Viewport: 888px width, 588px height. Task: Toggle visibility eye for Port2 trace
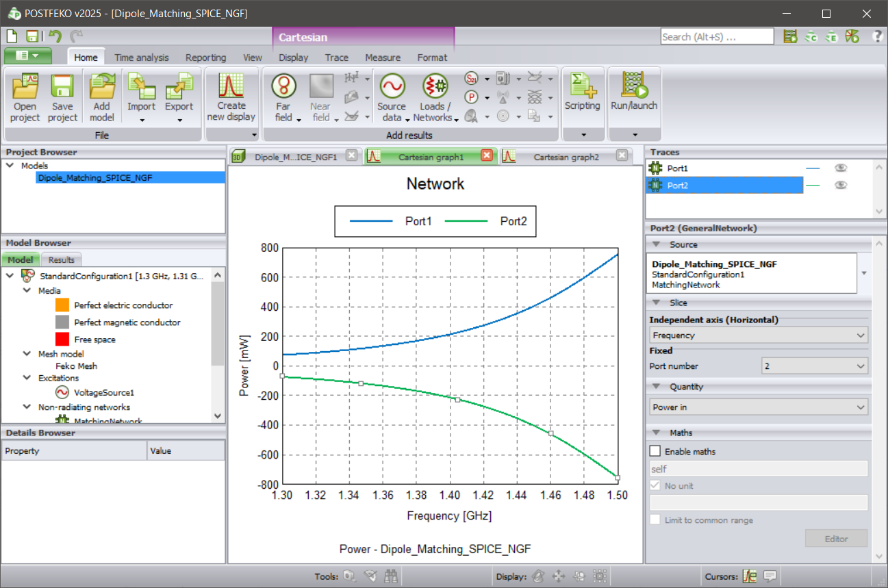click(x=841, y=185)
